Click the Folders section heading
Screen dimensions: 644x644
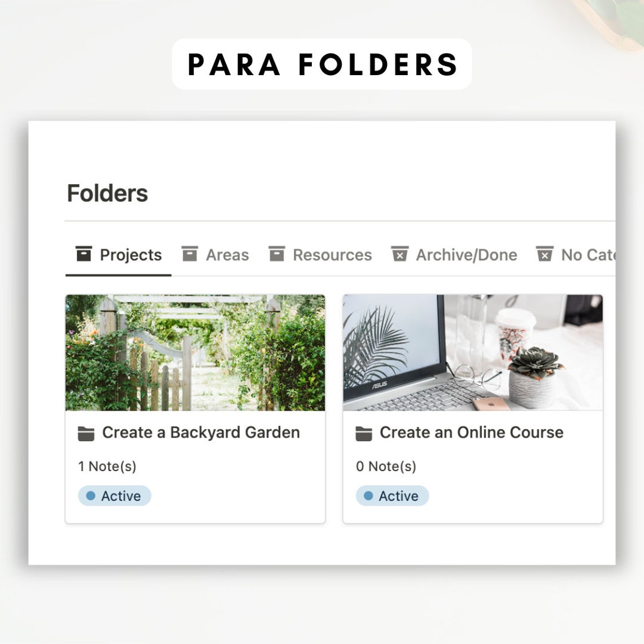[107, 193]
